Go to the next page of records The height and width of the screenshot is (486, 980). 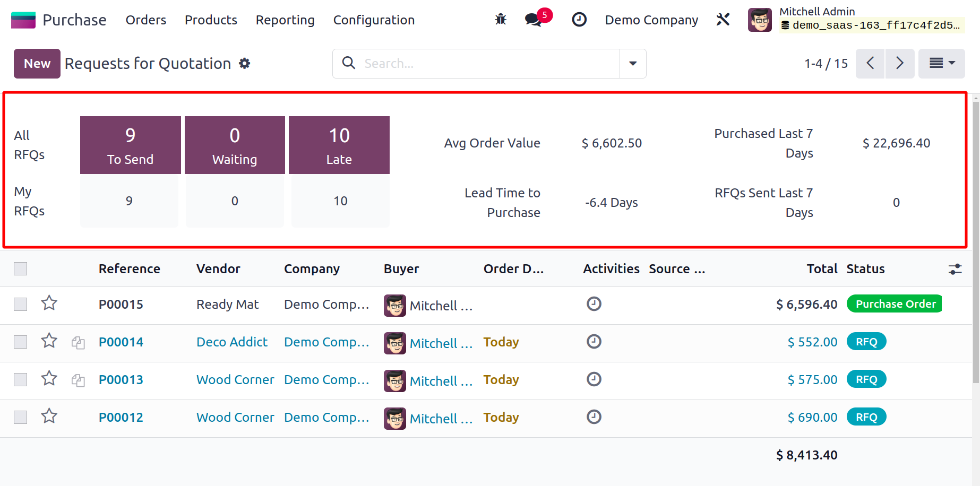click(x=900, y=64)
